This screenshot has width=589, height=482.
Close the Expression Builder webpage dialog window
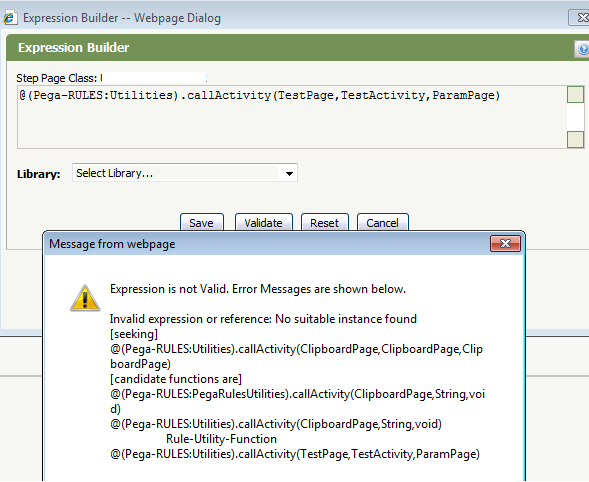[580, 18]
